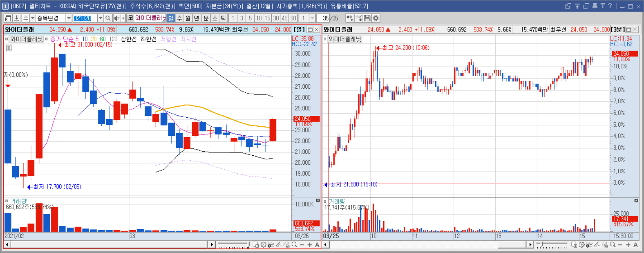The height and width of the screenshot is (253, 644).
Task: Click the download arrow icon in top toolbar
Action: [17, 18]
